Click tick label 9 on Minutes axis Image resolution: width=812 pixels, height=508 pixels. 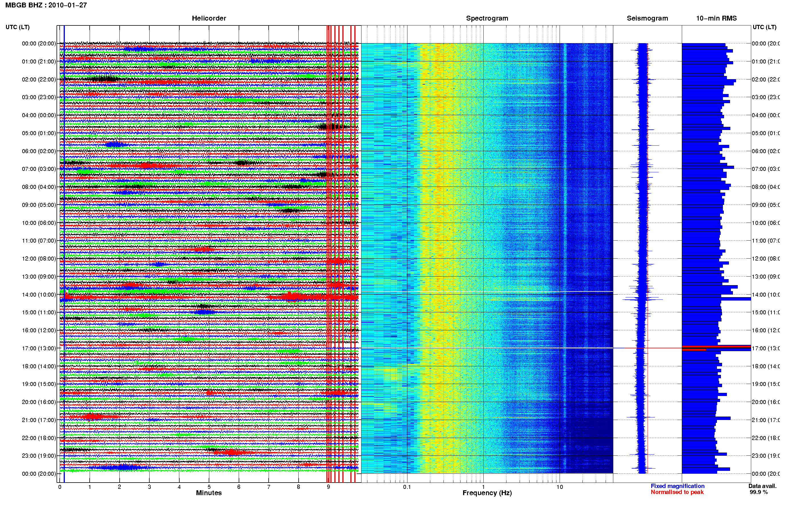click(328, 487)
